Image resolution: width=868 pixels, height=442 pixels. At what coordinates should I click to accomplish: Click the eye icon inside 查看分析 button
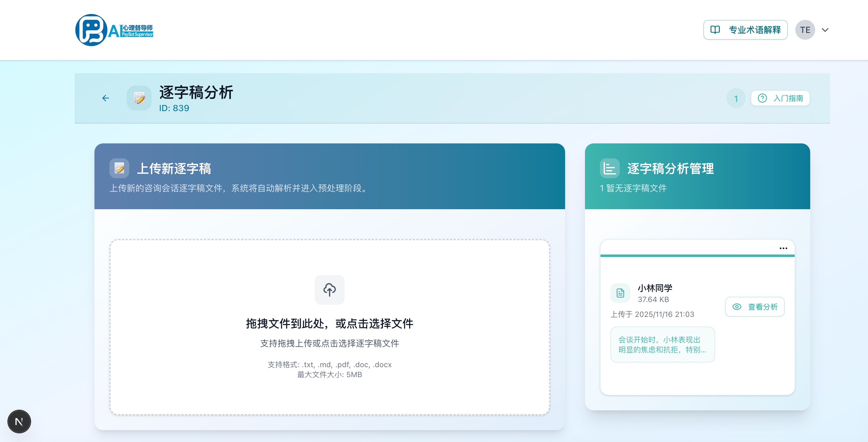(737, 307)
